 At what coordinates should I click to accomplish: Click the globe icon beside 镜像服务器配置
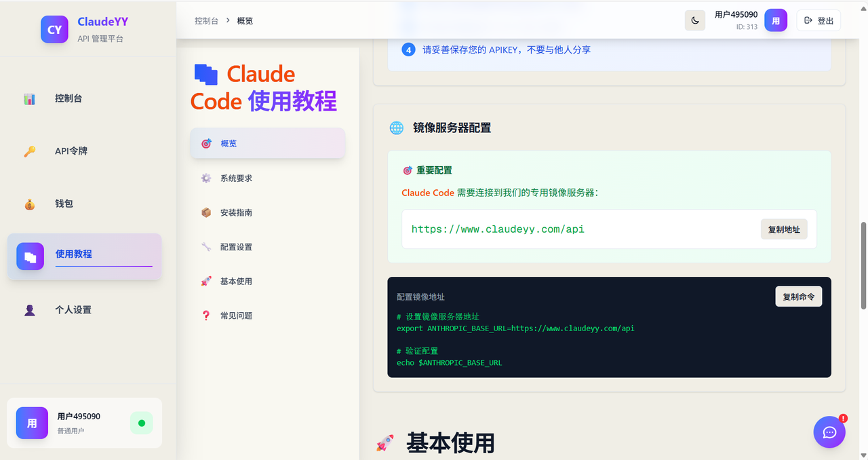click(396, 128)
